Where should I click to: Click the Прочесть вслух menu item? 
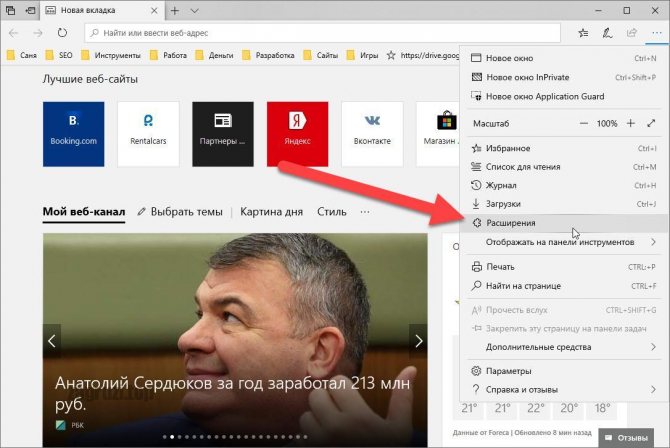tap(564, 310)
